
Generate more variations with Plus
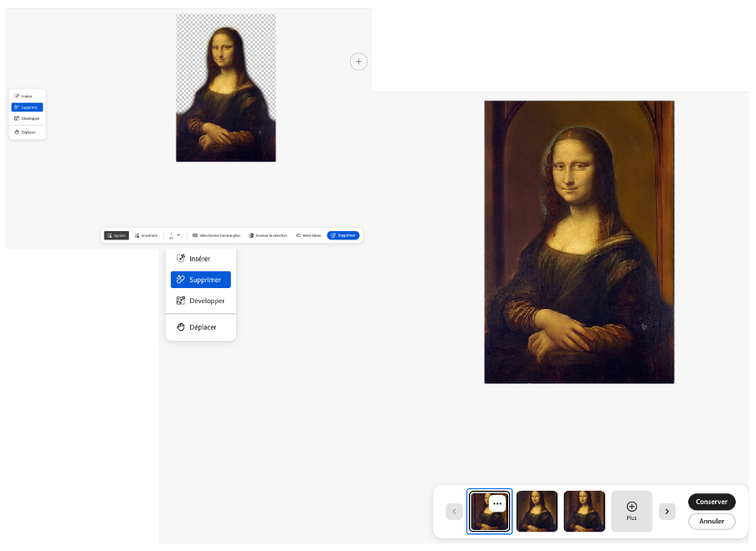631,511
